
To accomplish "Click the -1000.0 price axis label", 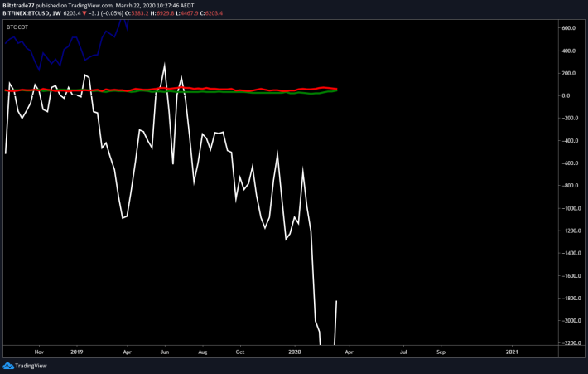I will click(x=571, y=208).
